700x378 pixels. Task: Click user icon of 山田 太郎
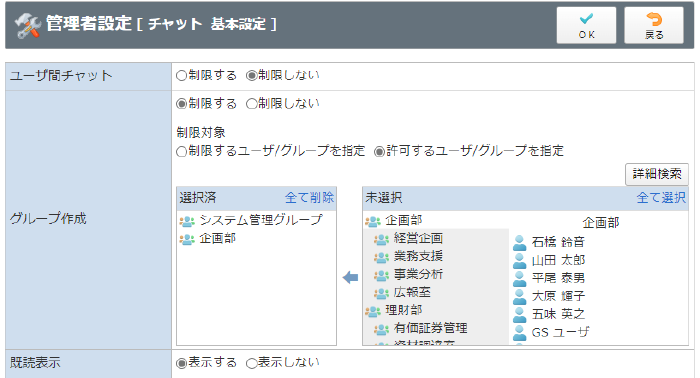(x=520, y=261)
